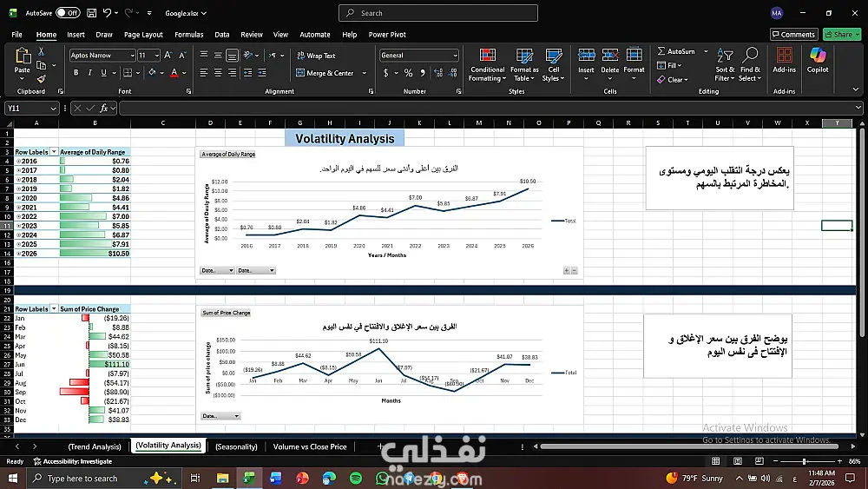Click the Format cells icon
Screen dimensions: 868x489
pos(634,56)
